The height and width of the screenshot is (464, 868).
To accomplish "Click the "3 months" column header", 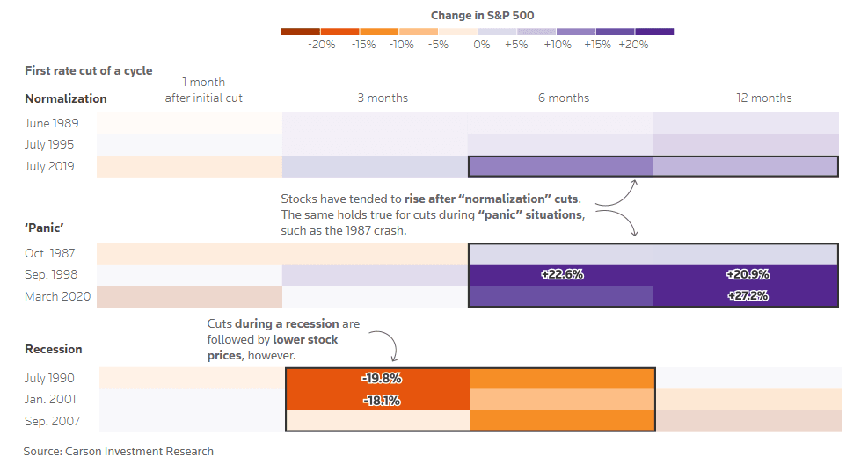I will coord(383,98).
